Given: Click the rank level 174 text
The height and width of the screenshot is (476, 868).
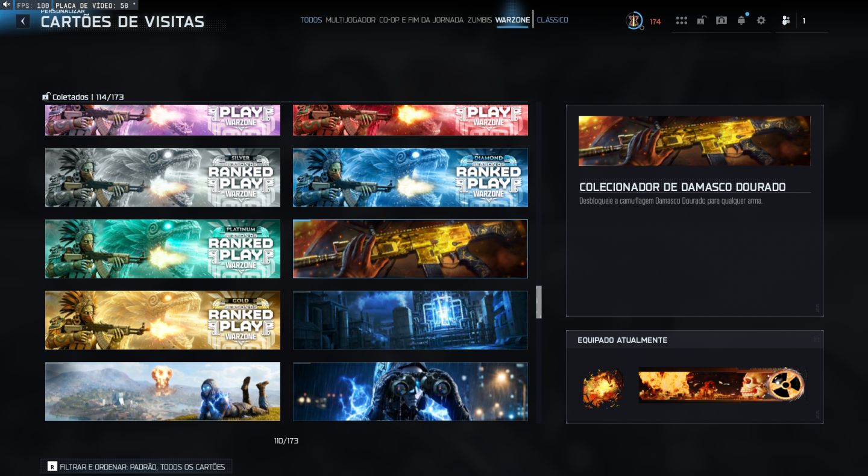Looking at the screenshot, I should (655, 22).
